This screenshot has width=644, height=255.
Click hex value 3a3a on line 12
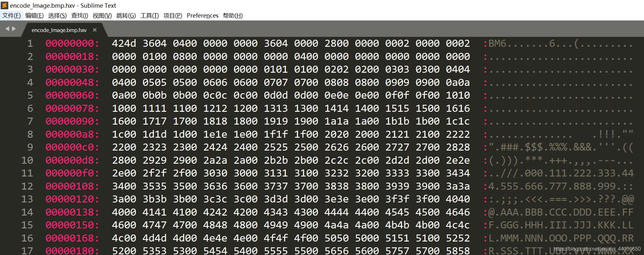(458, 186)
